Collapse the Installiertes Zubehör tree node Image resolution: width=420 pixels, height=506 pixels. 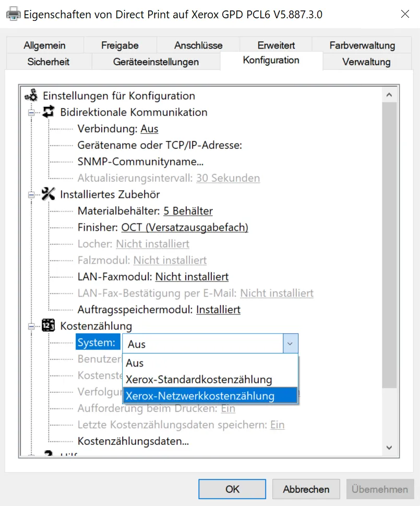pyautogui.click(x=31, y=195)
